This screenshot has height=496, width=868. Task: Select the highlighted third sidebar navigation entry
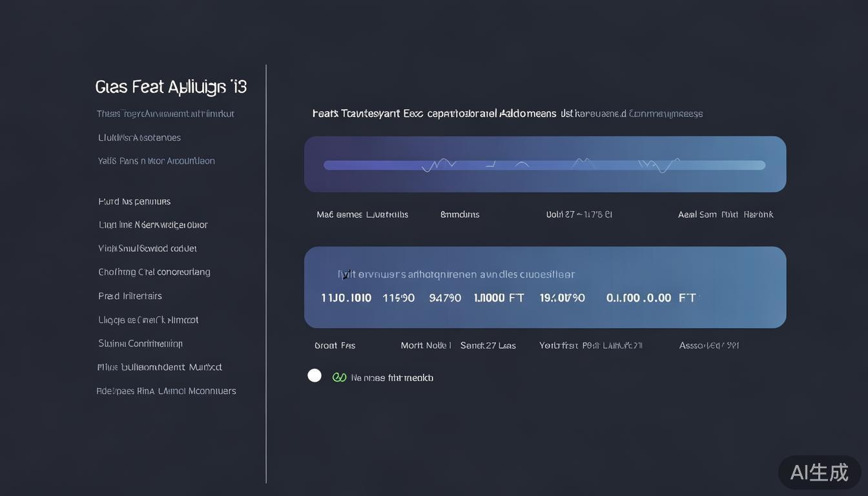[156, 161]
